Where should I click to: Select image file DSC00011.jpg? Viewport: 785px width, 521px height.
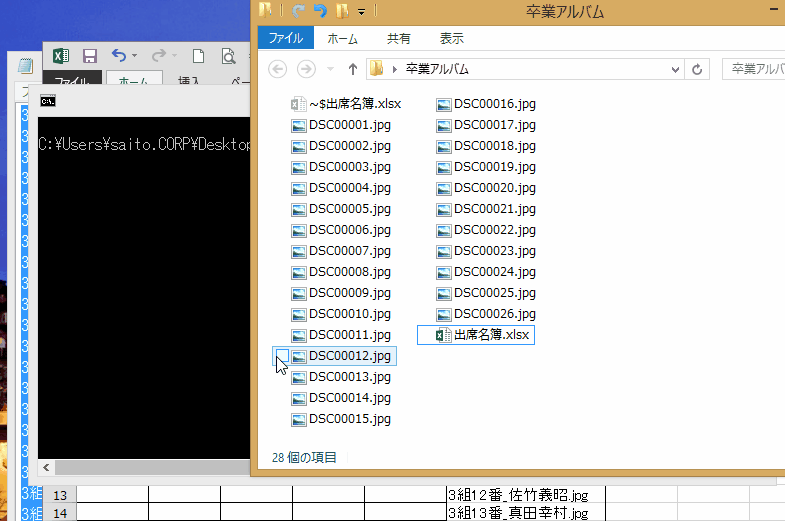tap(341, 335)
